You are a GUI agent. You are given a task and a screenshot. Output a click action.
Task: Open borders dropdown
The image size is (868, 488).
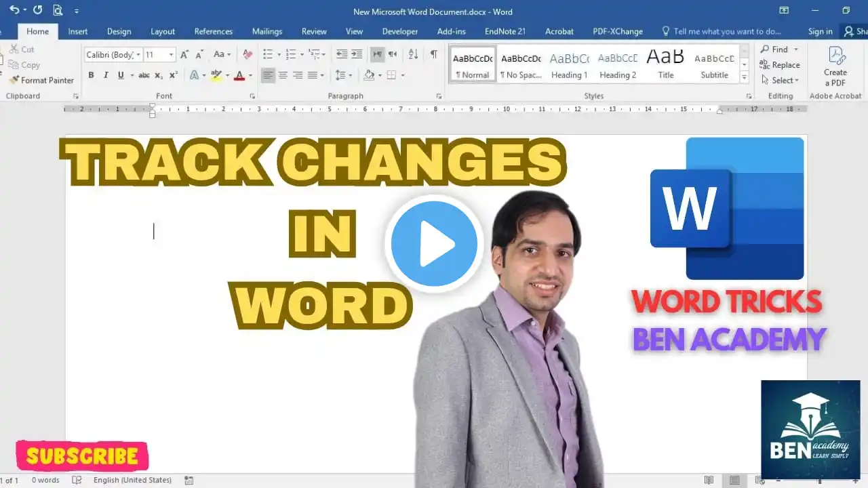click(x=403, y=75)
